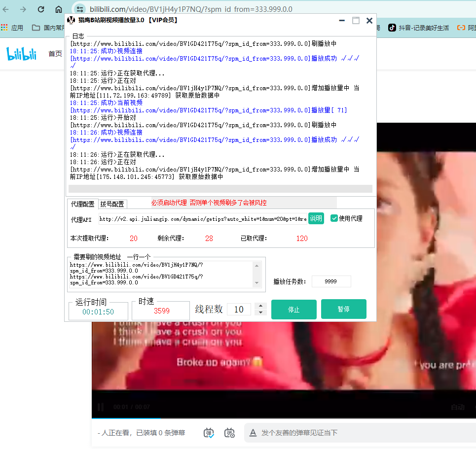Reload the page with the refresh icon
The image size is (476, 449).
[x=41, y=9]
